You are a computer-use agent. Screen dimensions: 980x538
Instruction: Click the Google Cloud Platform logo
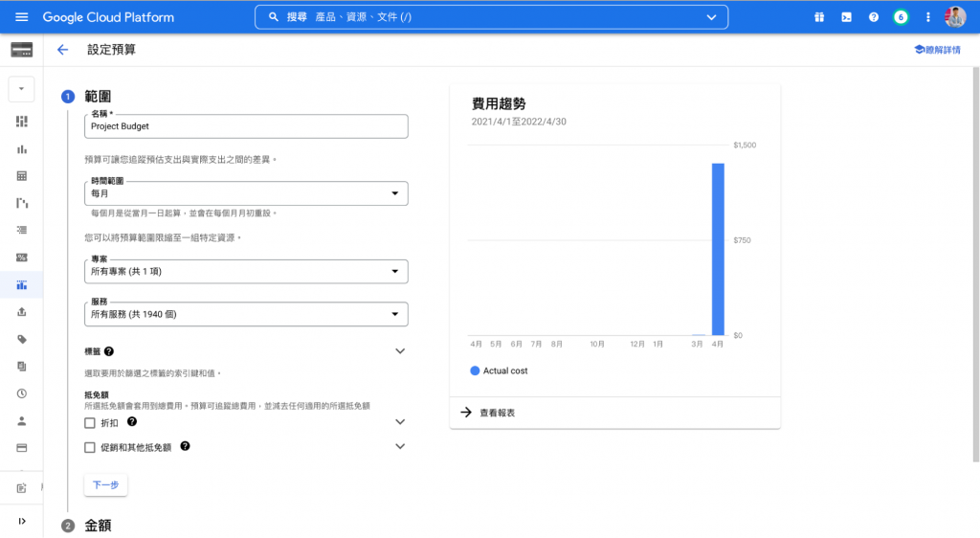tap(108, 17)
